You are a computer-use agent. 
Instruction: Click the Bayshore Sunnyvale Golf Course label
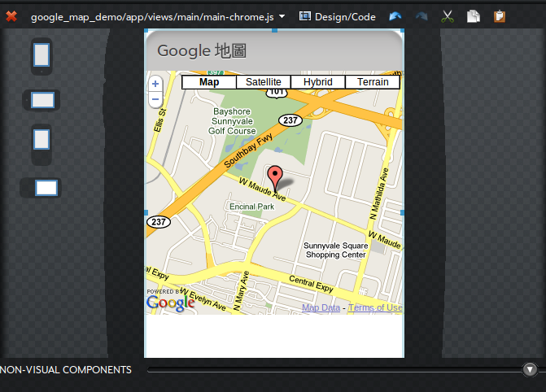point(232,121)
